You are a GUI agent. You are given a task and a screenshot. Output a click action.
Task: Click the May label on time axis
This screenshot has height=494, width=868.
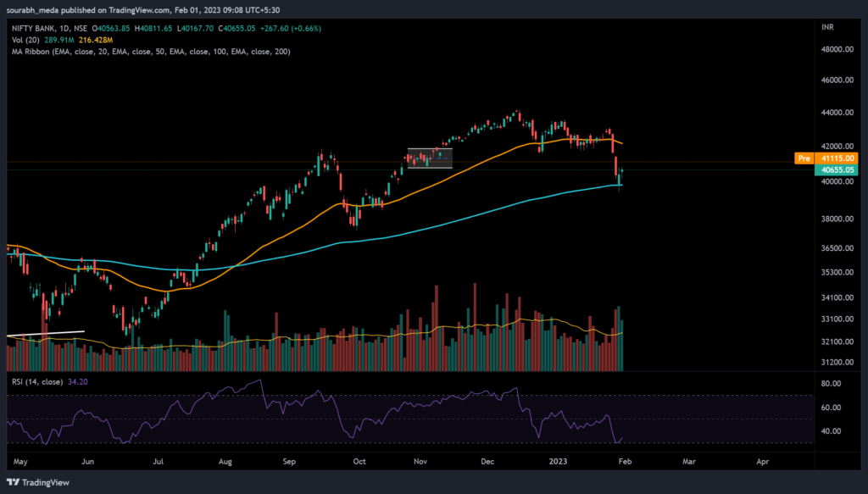(20, 461)
